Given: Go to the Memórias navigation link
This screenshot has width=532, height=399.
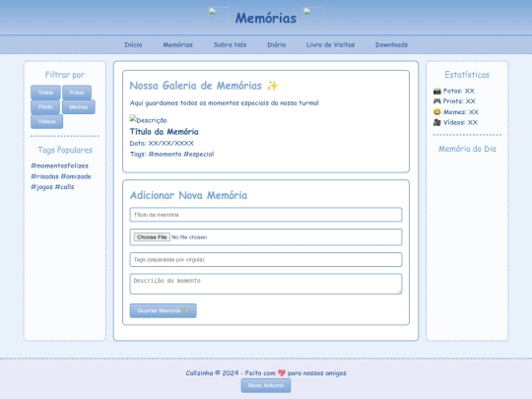Looking at the screenshot, I should pyautogui.click(x=177, y=44).
